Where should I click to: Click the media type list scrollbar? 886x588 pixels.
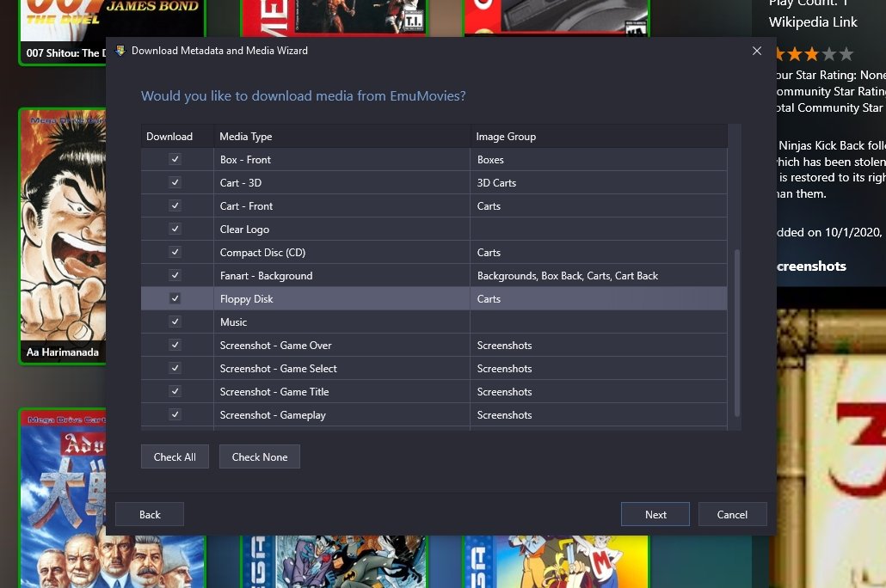click(x=737, y=333)
